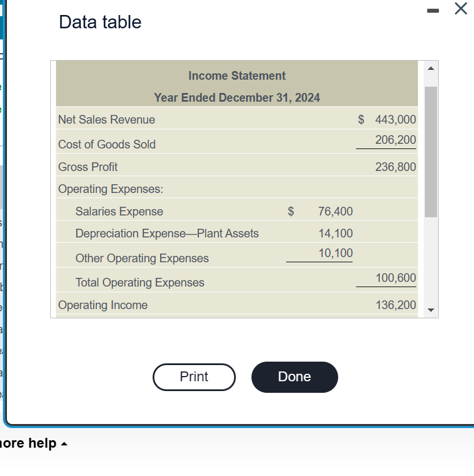474x476 pixels.
Task: Click the scrollbar down arrow
Action: (431, 310)
